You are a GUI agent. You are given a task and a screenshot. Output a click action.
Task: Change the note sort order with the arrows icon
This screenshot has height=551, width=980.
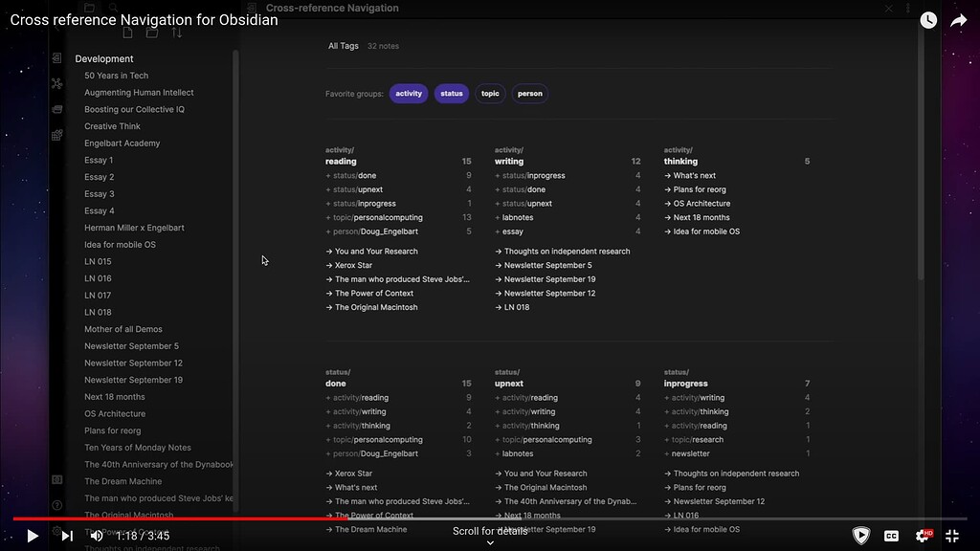[x=177, y=32]
